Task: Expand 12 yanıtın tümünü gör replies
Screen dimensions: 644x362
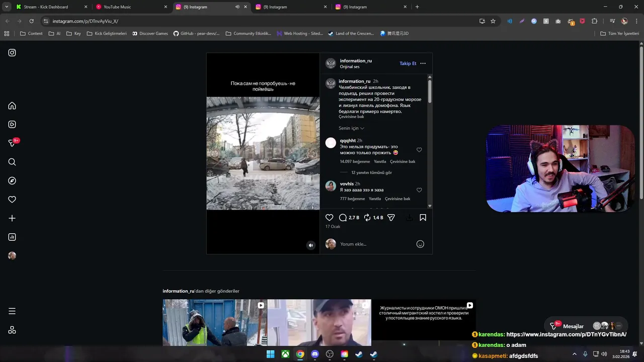Action: (x=371, y=172)
